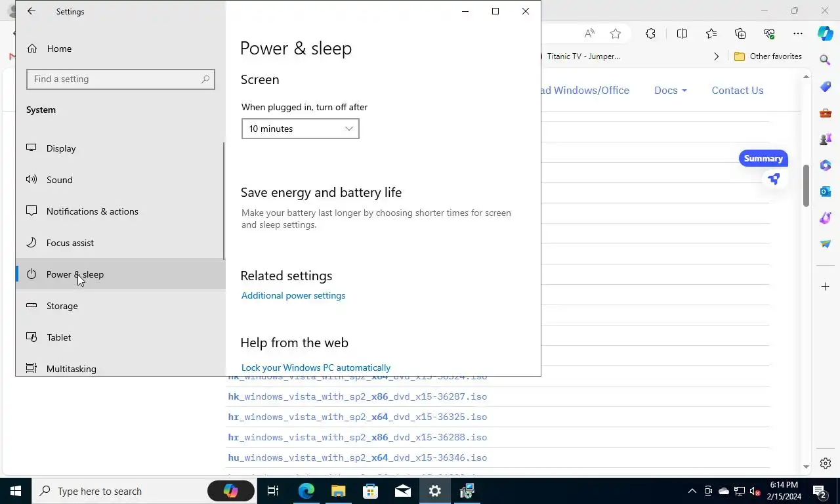Open the Windows Start menu
The image size is (840, 504).
click(x=16, y=491)
